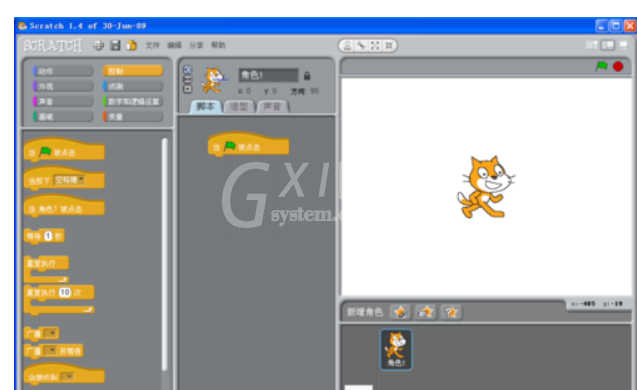Open the dropdown on 广播并等待 block
Viewport: 637px width, 390px height.
[51, 350]
